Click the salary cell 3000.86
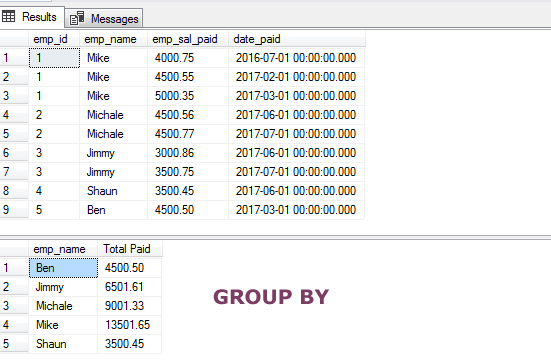This screenshot has height=361, width=551. click(188, 153)
